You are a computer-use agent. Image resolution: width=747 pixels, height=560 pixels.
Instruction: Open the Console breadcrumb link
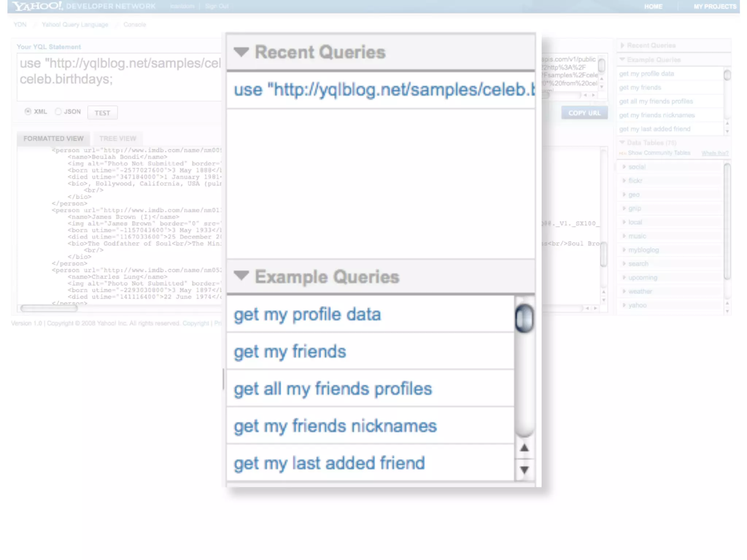[135, 24]
